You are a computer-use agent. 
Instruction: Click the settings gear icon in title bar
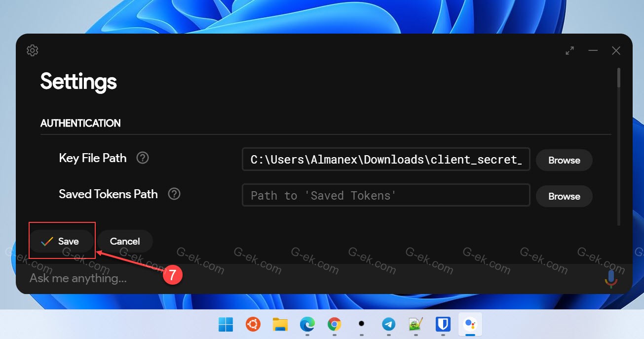(33, 50)
